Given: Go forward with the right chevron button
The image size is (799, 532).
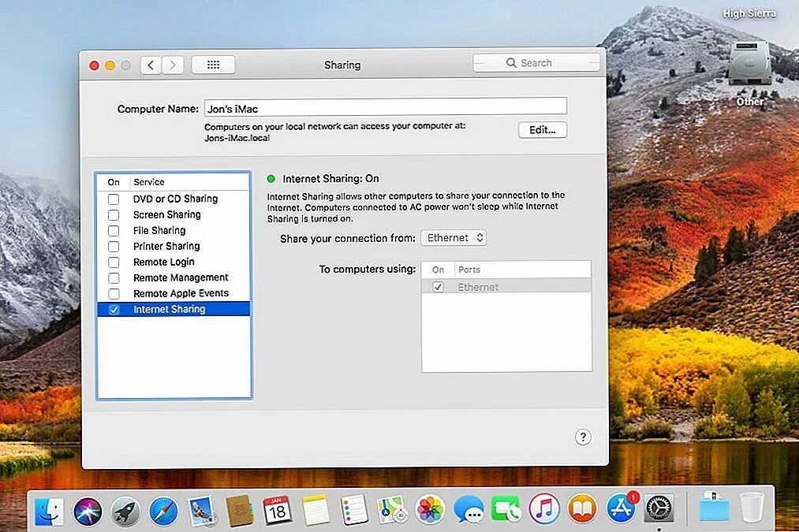Looking at the screenshot, I should click(173, 65).
